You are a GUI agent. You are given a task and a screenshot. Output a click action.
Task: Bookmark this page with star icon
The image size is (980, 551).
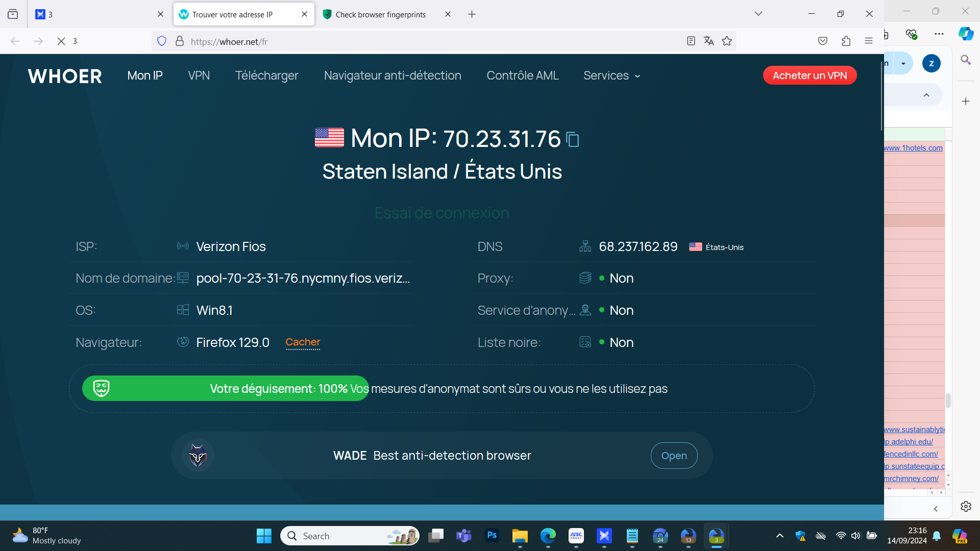[727, 41]
